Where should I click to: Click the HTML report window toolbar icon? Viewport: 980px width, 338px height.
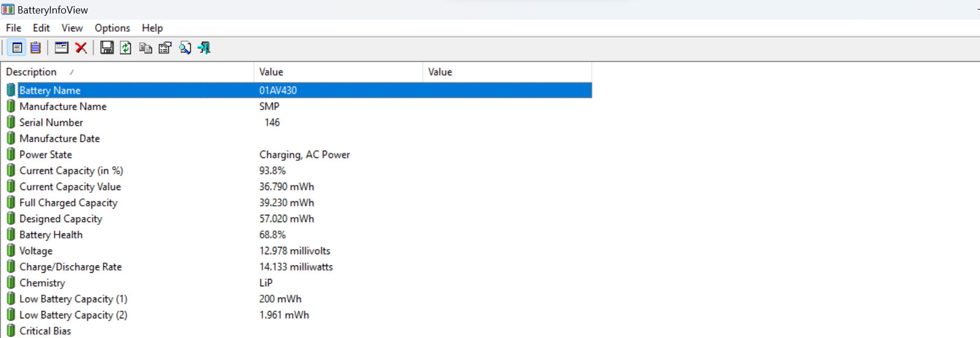click(61, 48)
